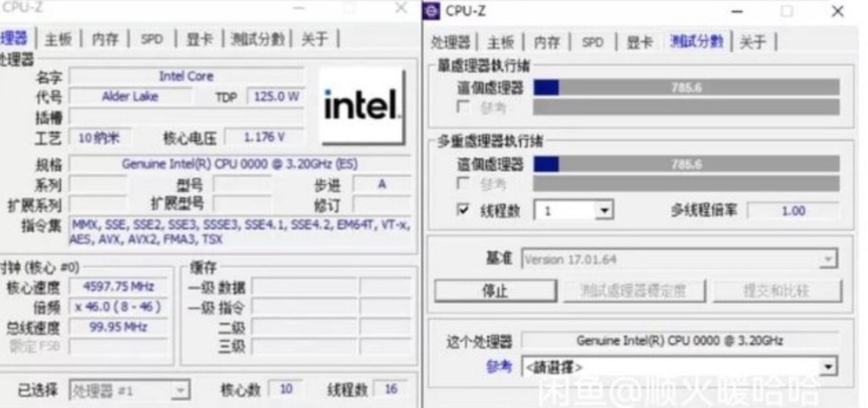The width and height of the screenshot is (868, 408).
Task: Close the left CPU-Z window
Action: click(400, 8)
